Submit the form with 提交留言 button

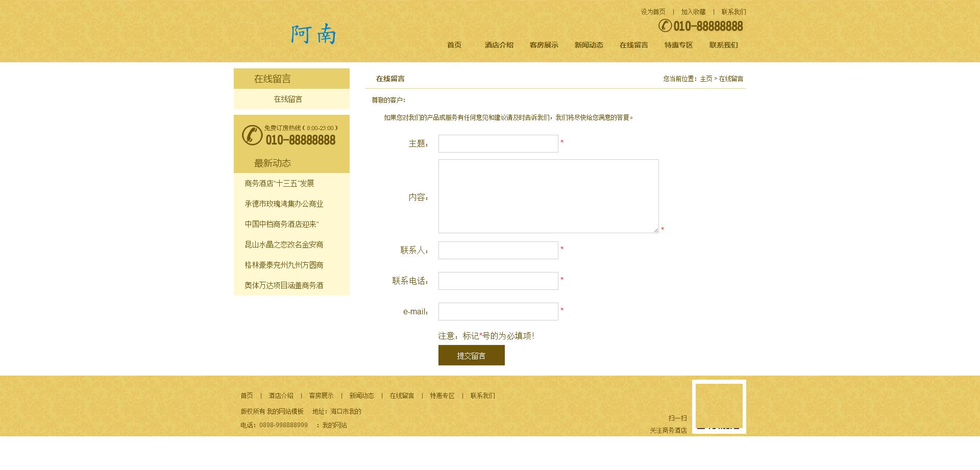(471, 355)
